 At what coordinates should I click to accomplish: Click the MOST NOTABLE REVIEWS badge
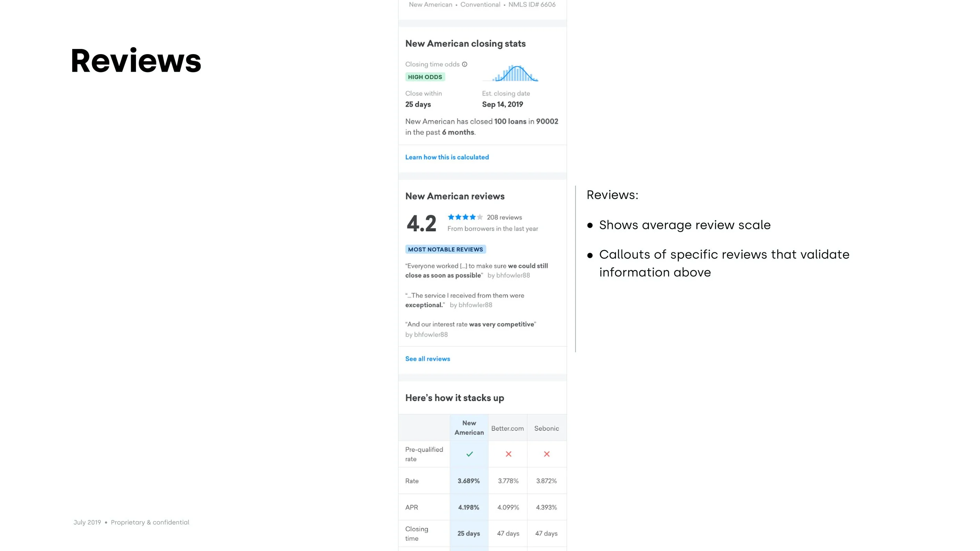pyautogui.click(x=445, y=249)
